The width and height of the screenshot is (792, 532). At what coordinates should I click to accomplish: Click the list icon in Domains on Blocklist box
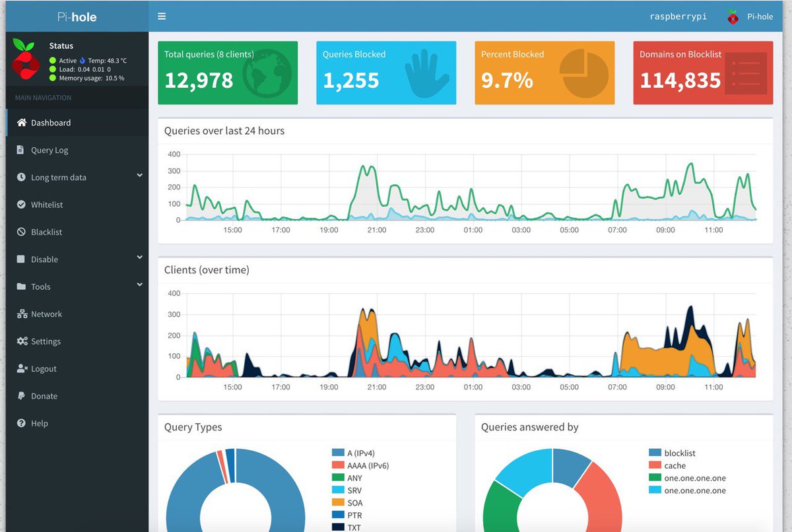745,73
